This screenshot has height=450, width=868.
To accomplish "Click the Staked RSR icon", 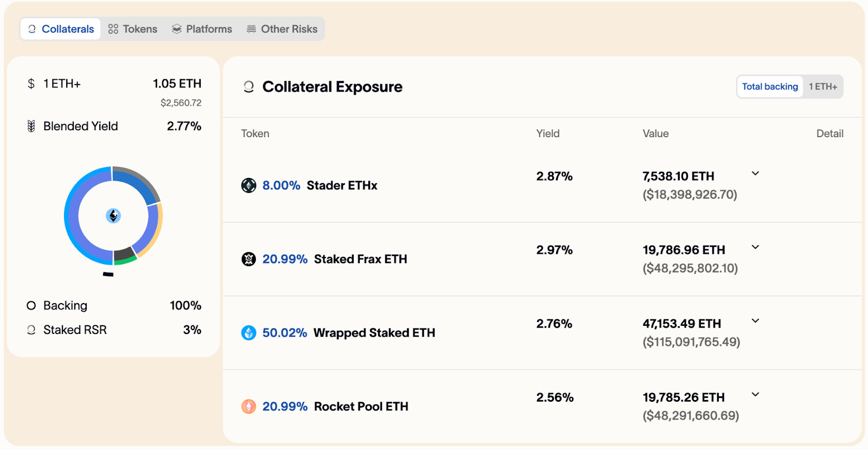I will pos(31,330).
